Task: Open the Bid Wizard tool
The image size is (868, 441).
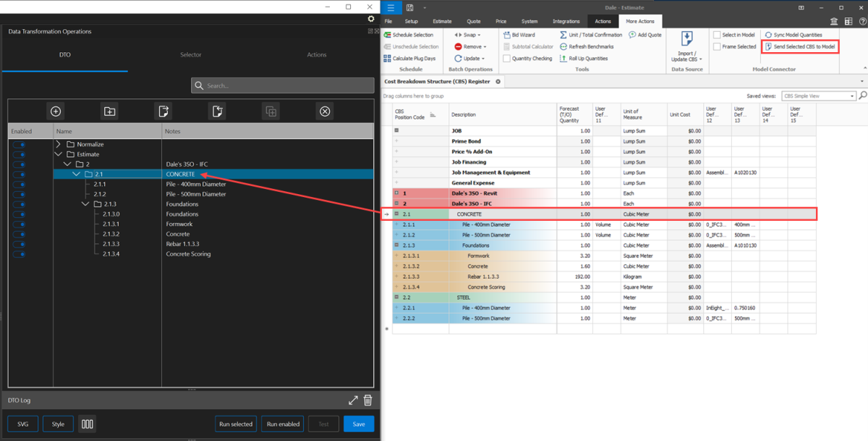Action: point(519,35)
